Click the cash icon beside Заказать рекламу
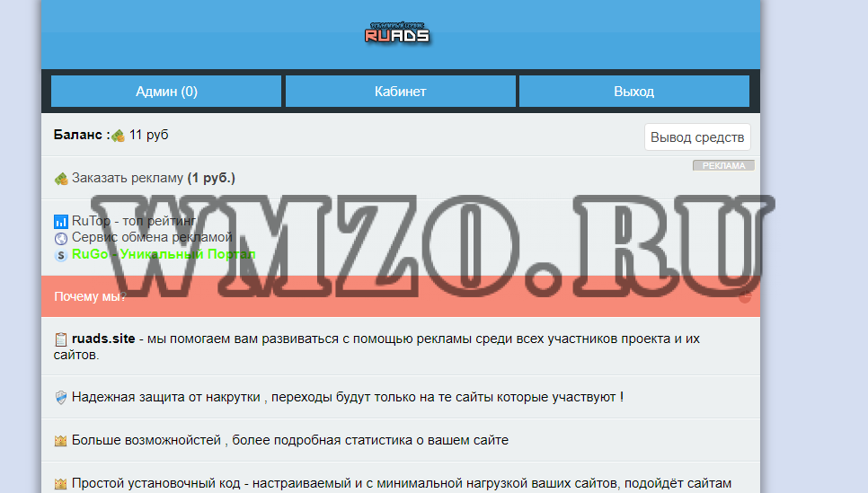Viewport: 868px width, 493px height. point(61,179)
